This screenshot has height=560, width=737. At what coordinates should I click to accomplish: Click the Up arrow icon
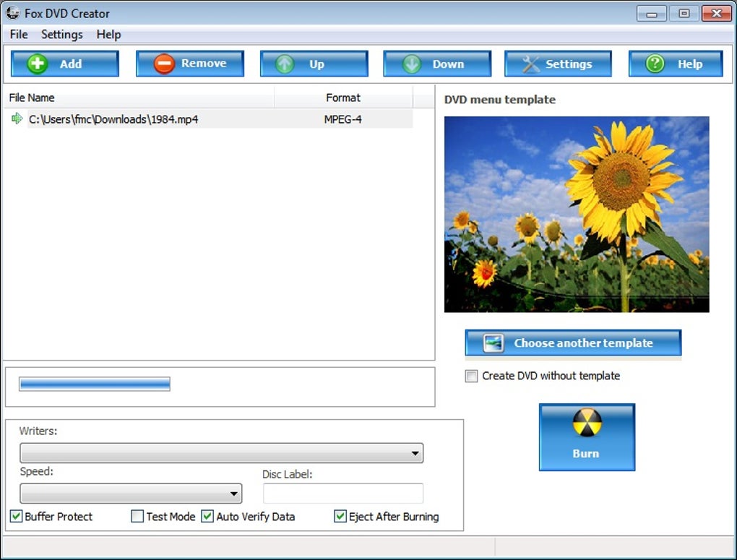(285, 64)
